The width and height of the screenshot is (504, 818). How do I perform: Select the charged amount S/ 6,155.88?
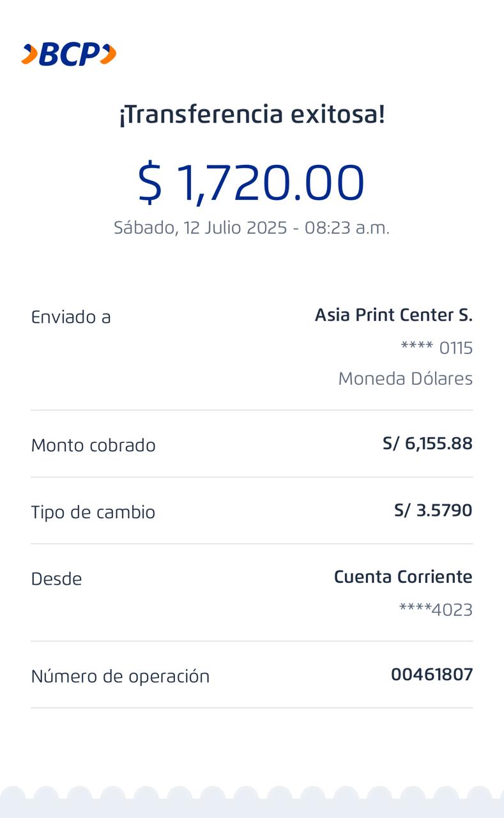pyautogui.click(x=427, y=444)
